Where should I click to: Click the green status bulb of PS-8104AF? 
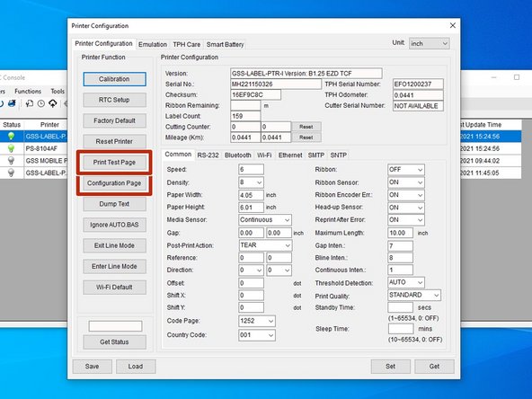pyautogui.click(x=11, y=148)
